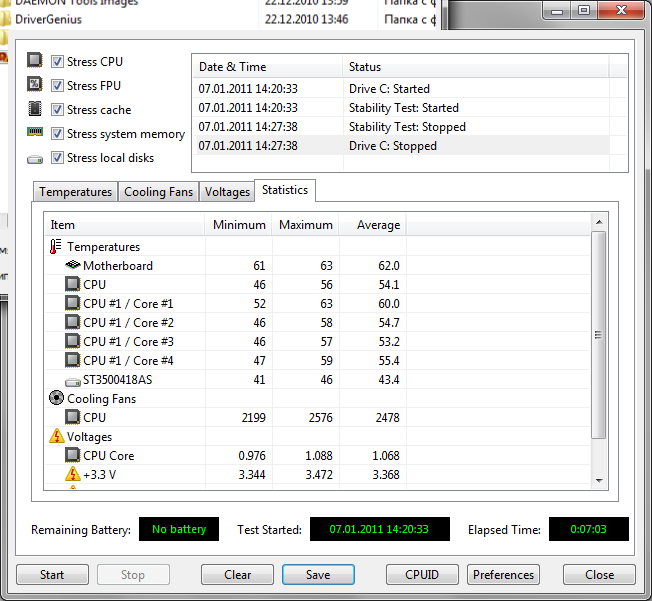Click the Maximum column header
Screen dimensions: 652x601
tap(306, 225)
